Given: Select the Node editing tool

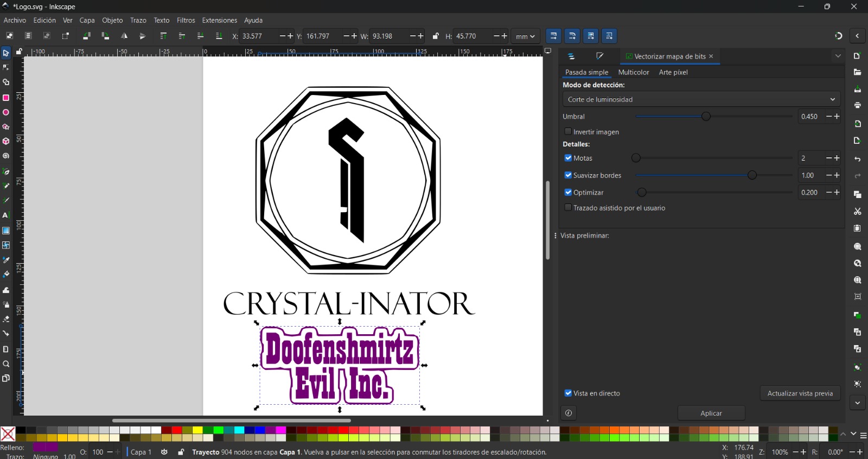Looking at the screenshot, I should coord(6,68).
